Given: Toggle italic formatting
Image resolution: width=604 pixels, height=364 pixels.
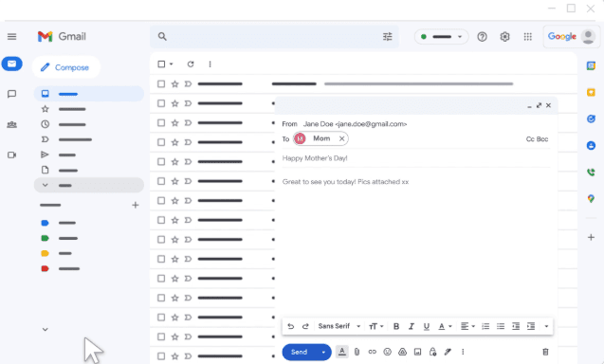Looking at the screenshot, I should tap(411, 326).
